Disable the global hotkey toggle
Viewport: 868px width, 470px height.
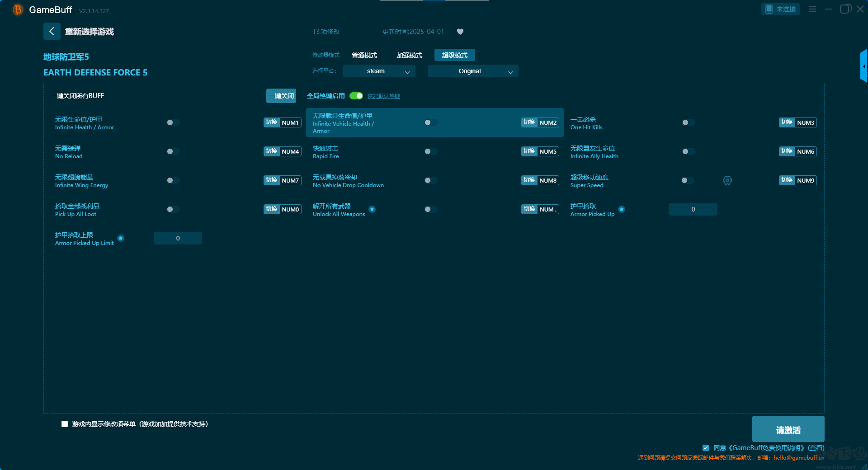[356, 96]
